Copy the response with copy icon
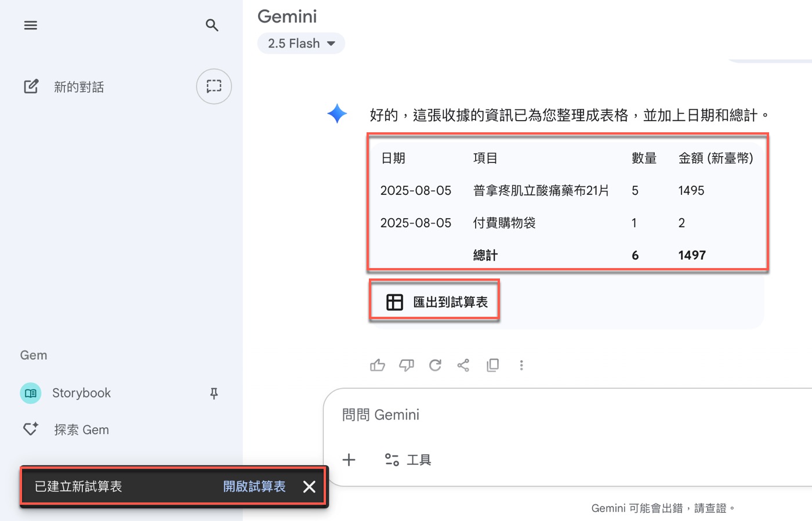The width and height of the screenshot is (812, 521). tap(492, 365)
